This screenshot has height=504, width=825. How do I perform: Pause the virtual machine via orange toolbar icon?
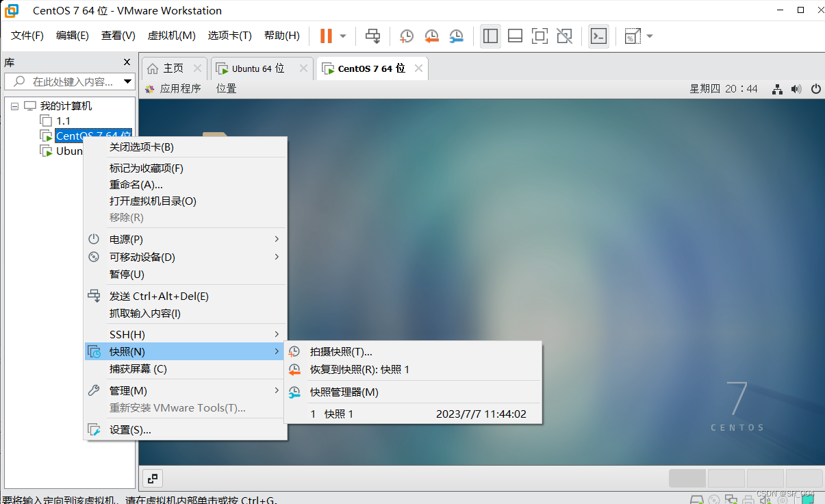(x=326, y=36)
